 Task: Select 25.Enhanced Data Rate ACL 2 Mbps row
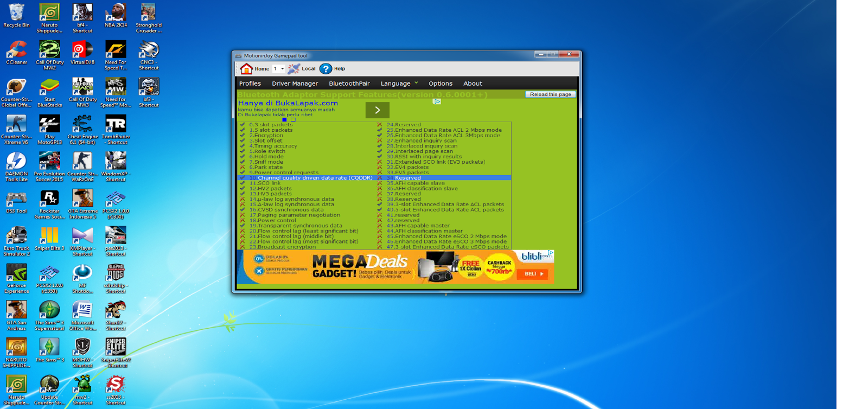[x=443, y=130]
